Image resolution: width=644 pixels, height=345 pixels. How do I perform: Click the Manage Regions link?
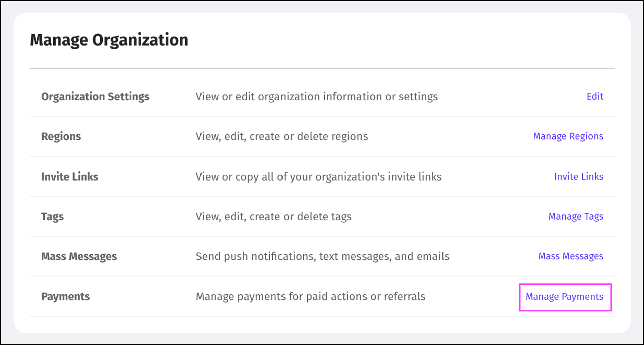568,136
